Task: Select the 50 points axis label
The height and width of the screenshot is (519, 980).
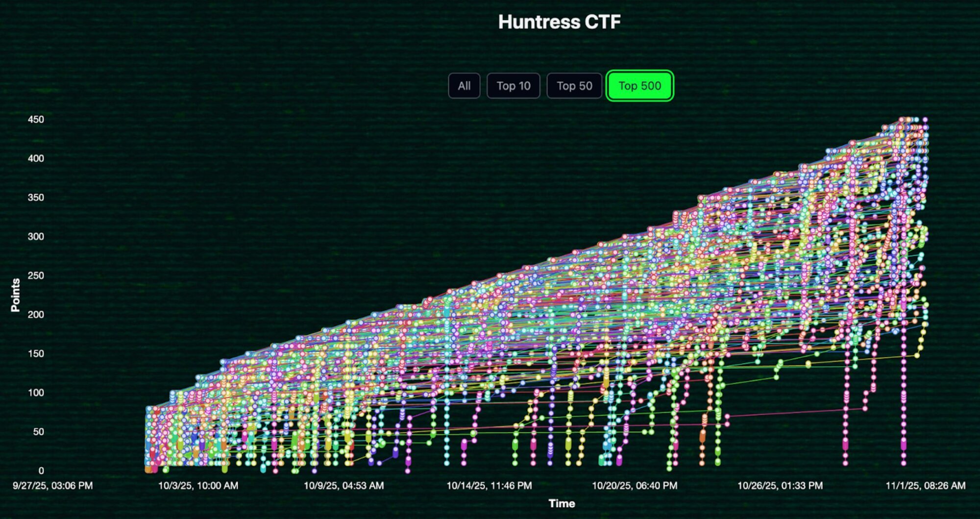Action: pos(38,432)
